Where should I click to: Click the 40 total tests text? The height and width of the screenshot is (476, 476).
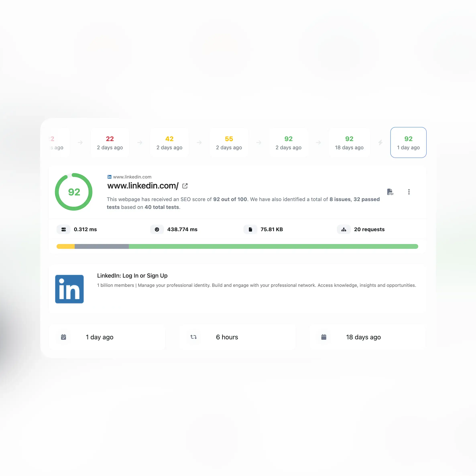click(162, 207)
